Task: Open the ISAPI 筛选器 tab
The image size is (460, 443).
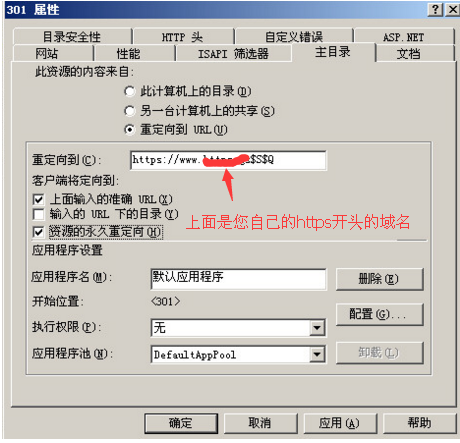Action: [x=233, y=53]
